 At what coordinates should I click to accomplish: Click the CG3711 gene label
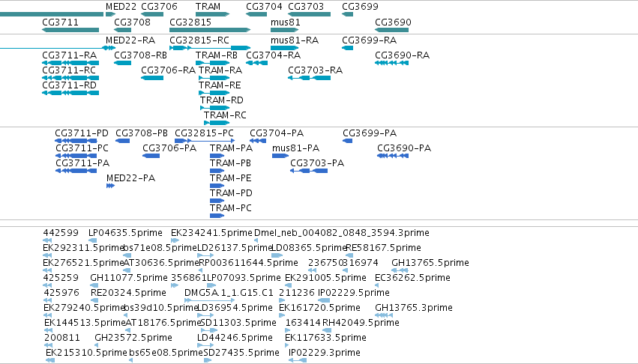(60, 22)
